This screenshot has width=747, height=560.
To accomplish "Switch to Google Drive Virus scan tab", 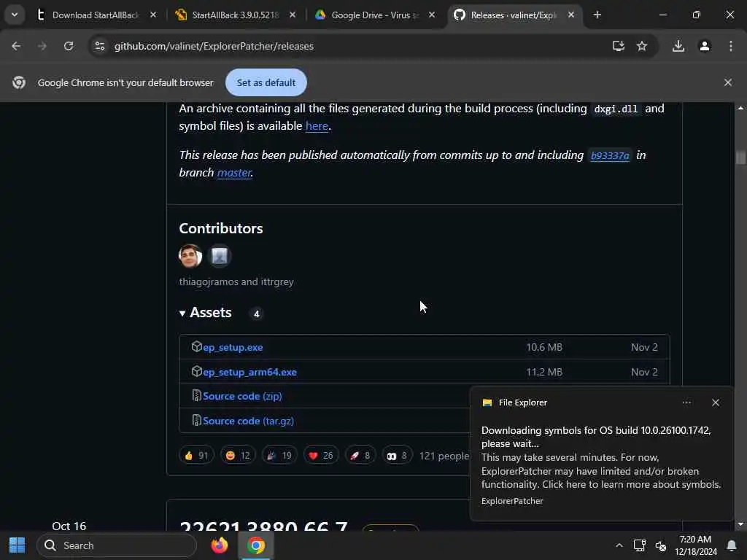I will (x=375, y=15).
